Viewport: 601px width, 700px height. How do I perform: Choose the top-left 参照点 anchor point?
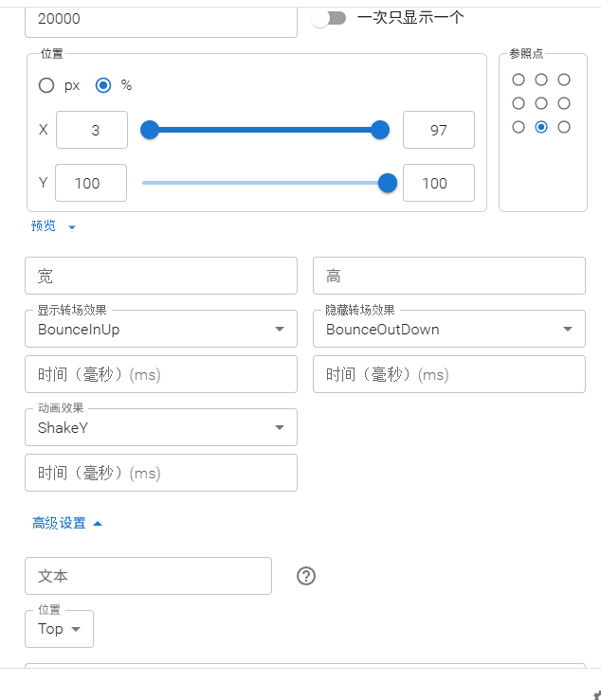pos(519,80)
